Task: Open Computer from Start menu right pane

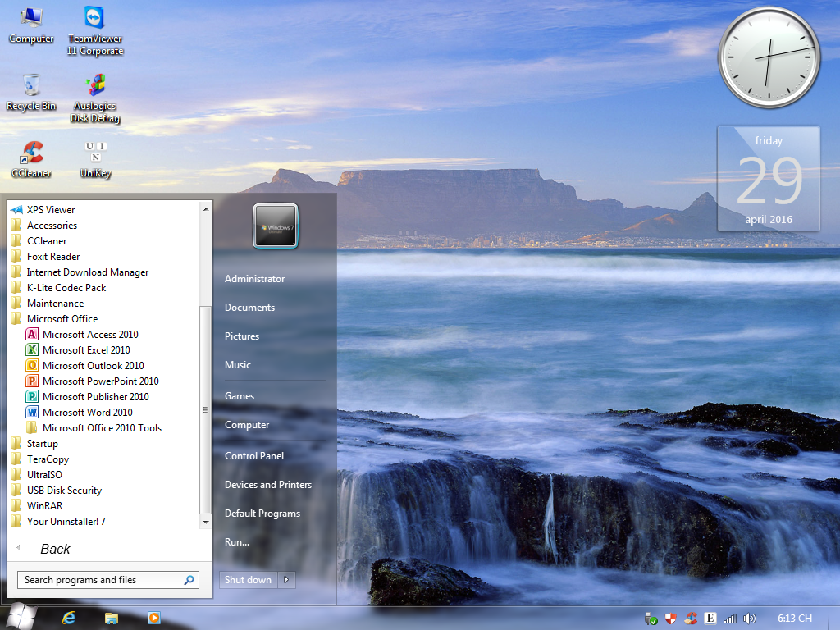Action: pyautogui.click(x=246, y=425)
